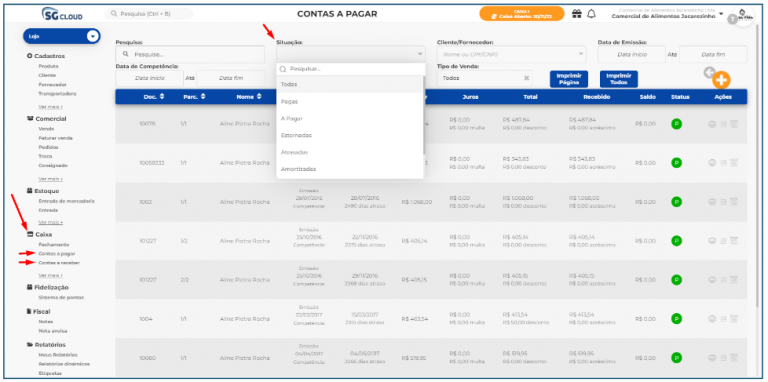768x382 pixels.
Task: Focus the Pesquisar box in Situação dropdown
Action: 351,69
